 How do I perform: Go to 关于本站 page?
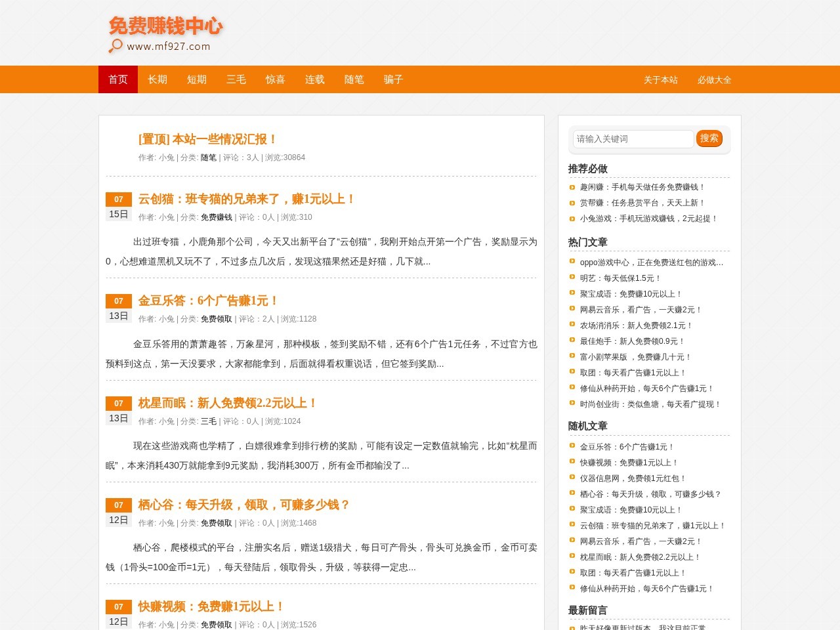coord(661,80)
